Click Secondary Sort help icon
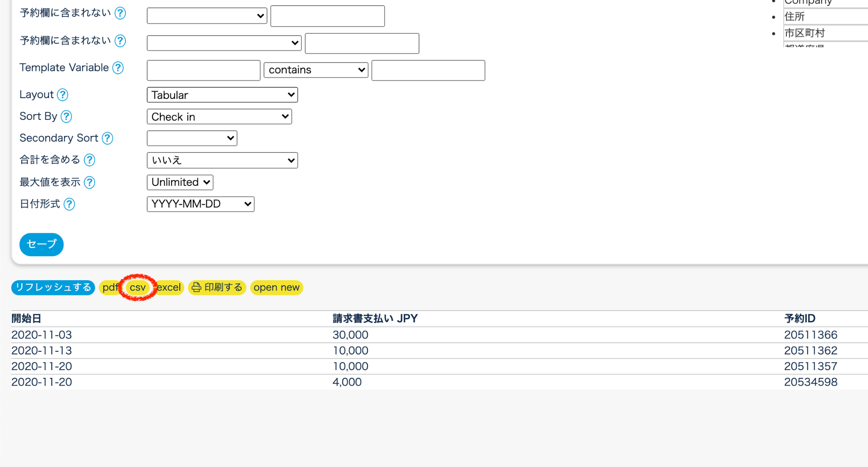The width and height of the screenshot is (868, 467). click(107, 138)
